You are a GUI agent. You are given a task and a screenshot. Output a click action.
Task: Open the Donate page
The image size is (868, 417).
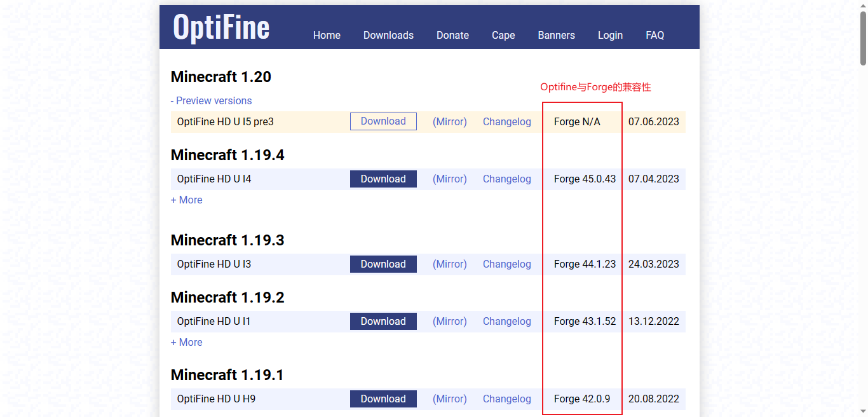(x=452, y=35)
